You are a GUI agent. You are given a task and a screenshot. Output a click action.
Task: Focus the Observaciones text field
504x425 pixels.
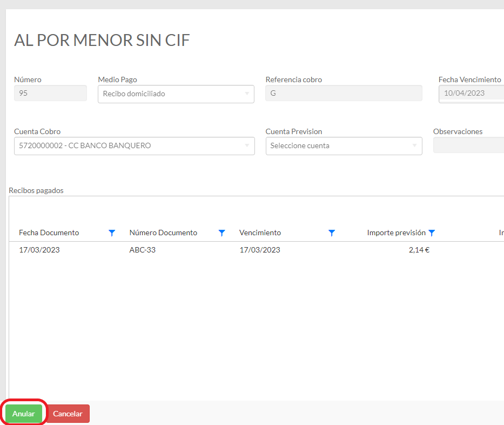[x=468, y=145]
